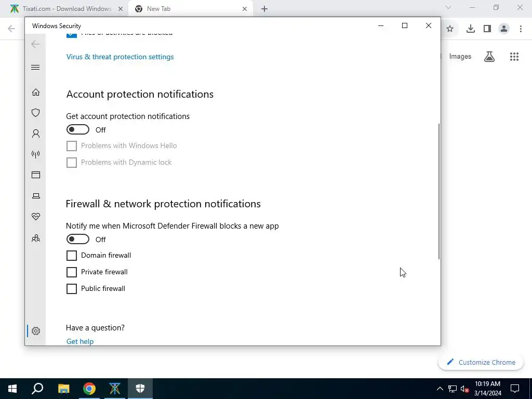Open Family options icon
The height and width of the screenshot is (399, 532).
36,238
